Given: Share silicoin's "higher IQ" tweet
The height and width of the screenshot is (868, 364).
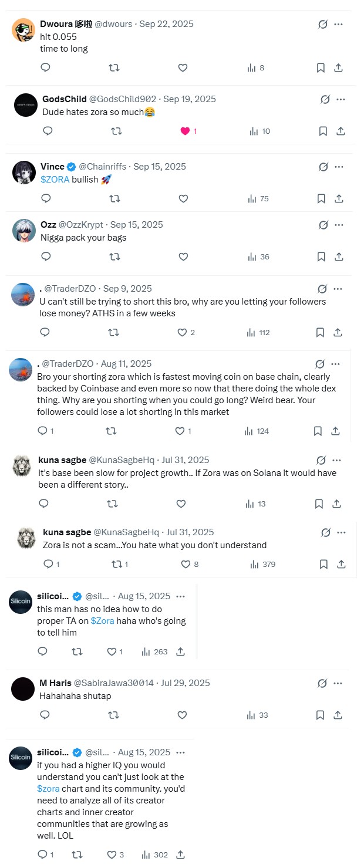Looking at the screenshot, I should coord(181,855).
